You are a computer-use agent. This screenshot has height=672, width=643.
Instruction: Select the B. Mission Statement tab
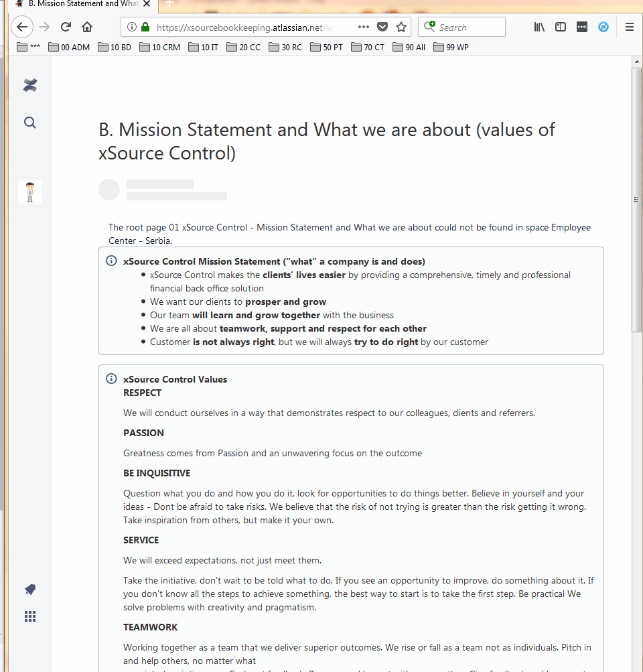click(x=84, y=4)
